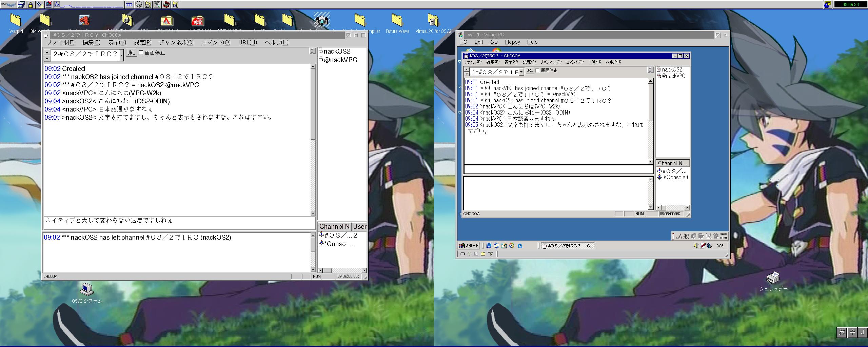This screenshot has height=347, width=868.
Task: Open the PC menu in Virtual PC
Action: click(463, 42)
